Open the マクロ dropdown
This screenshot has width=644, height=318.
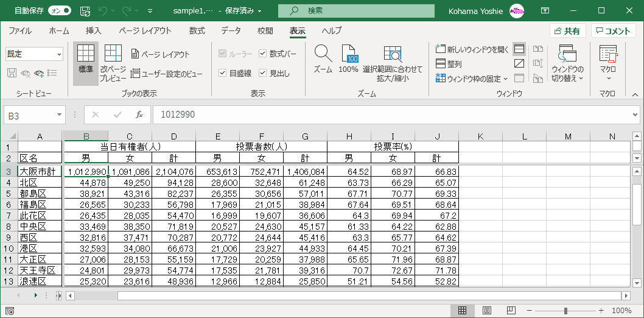coord(608,63)
